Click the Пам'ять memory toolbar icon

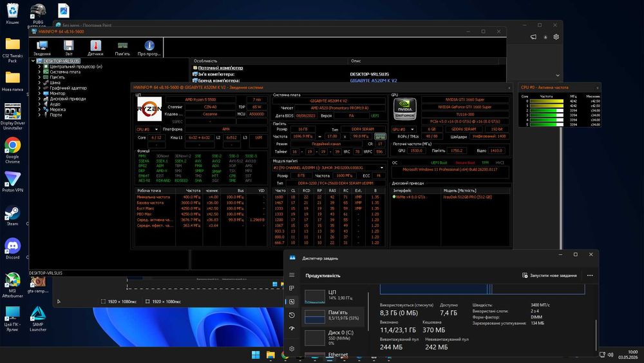pos(122,48)
